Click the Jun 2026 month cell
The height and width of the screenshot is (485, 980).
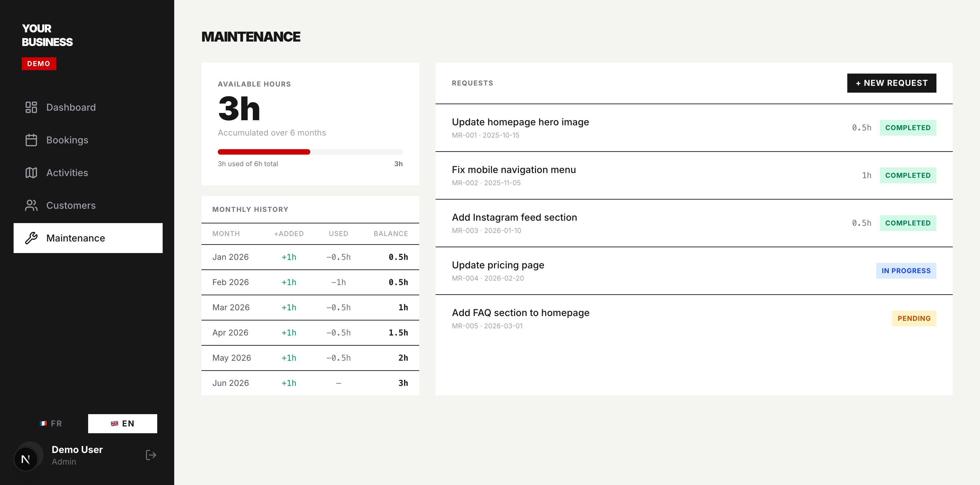pyautogui.click(x=231, y=382)
